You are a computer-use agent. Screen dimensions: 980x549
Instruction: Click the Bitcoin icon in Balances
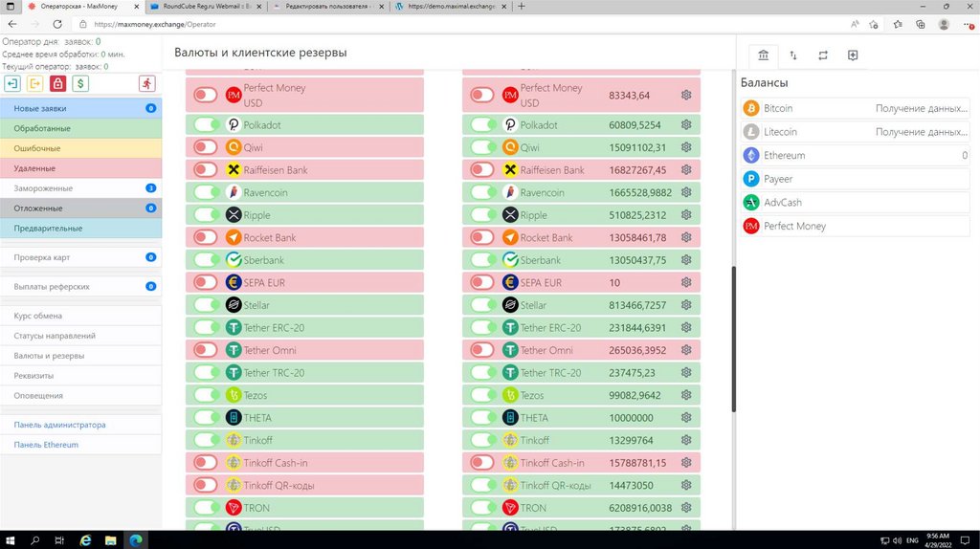[750, 108]
